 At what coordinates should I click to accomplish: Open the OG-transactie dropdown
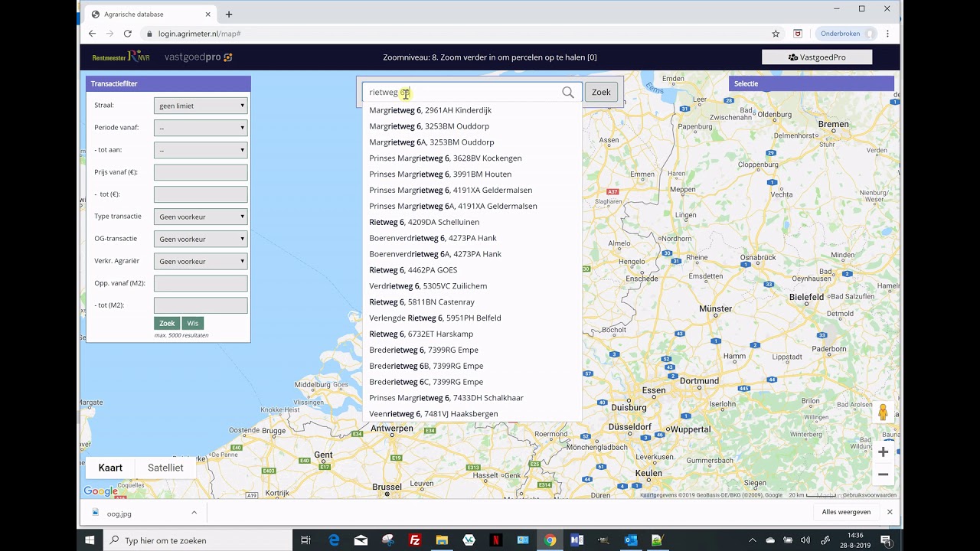[x=201, y=239]
